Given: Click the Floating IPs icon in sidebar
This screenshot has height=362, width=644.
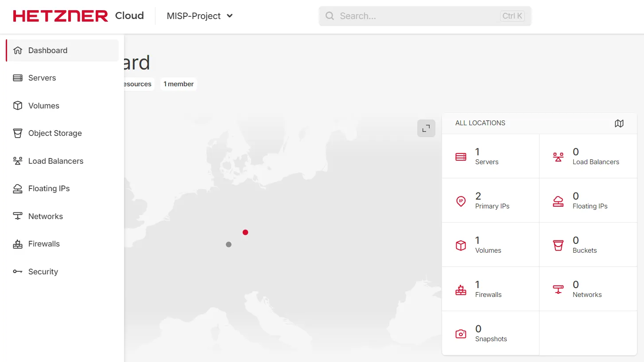Looking at the screenshot, I should coord(18,189).
